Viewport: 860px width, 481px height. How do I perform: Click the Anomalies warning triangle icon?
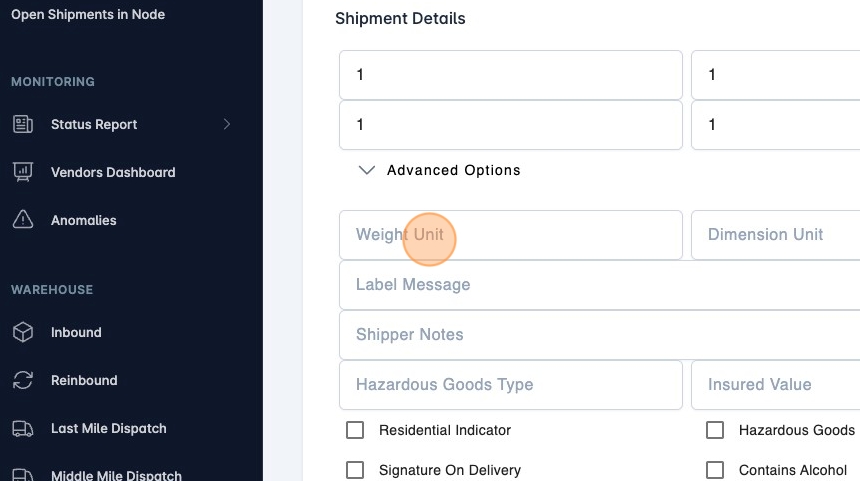tap(22, 220)
